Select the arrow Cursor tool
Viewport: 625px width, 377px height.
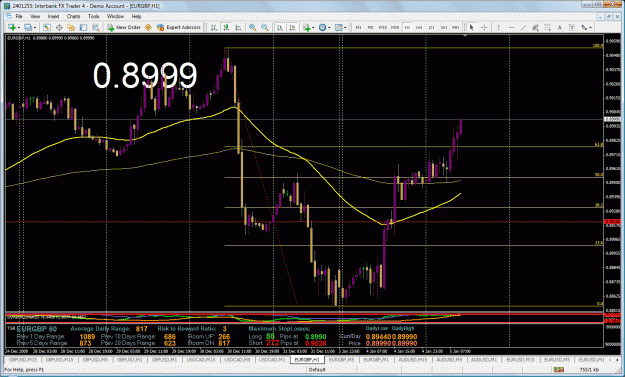pos(472,27)
